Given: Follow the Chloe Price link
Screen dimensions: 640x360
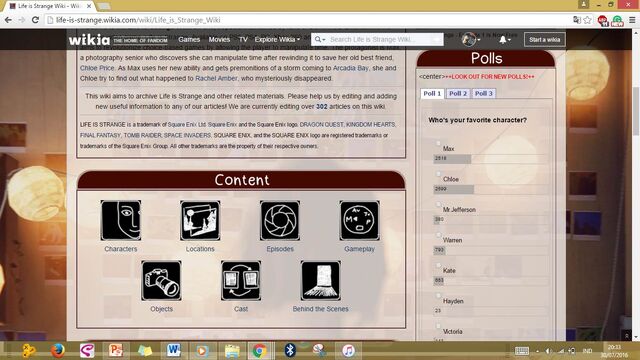Looking at the screenshot, I should (x=97, y=68).
